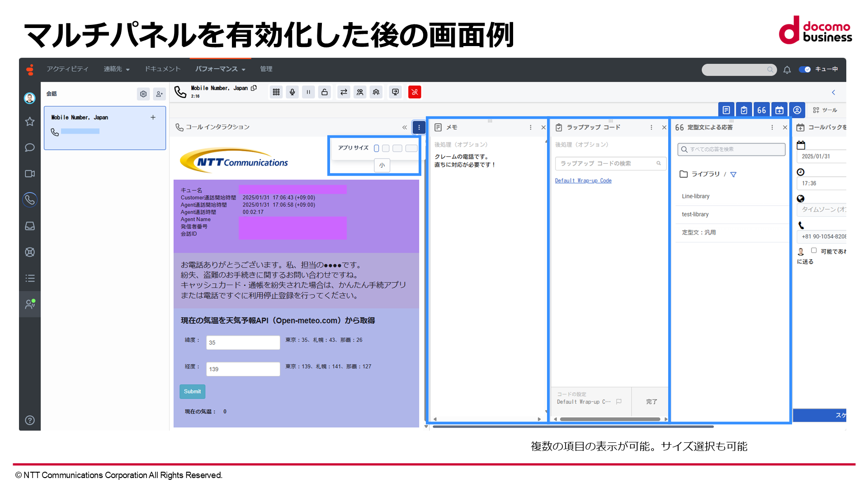This screenshot has width=868, height=488.
Task: Click the transfer call icon
Action: tap(344, 92)
